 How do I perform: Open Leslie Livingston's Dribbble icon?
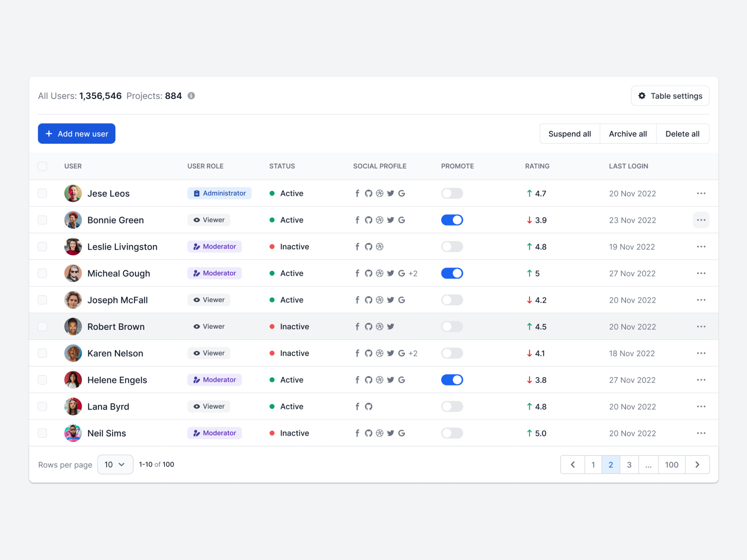(x=380, y=246)
